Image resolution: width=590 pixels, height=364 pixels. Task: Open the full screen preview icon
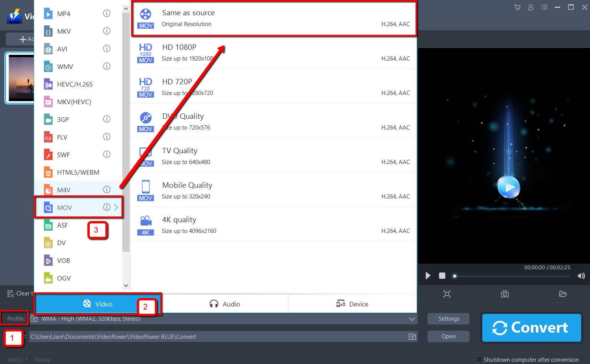pyautogui.click(x=447, y=294)
